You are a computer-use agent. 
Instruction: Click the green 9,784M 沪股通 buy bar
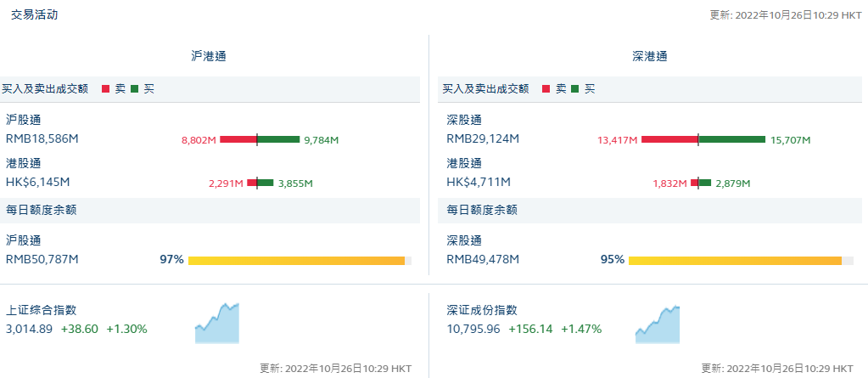click(x=278, y=139)
